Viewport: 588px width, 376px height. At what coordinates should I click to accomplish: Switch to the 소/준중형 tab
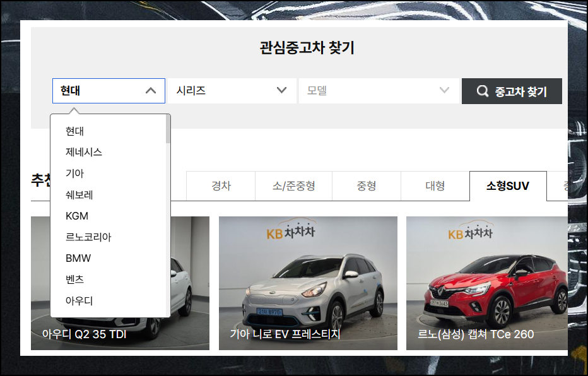click(293, 186)
